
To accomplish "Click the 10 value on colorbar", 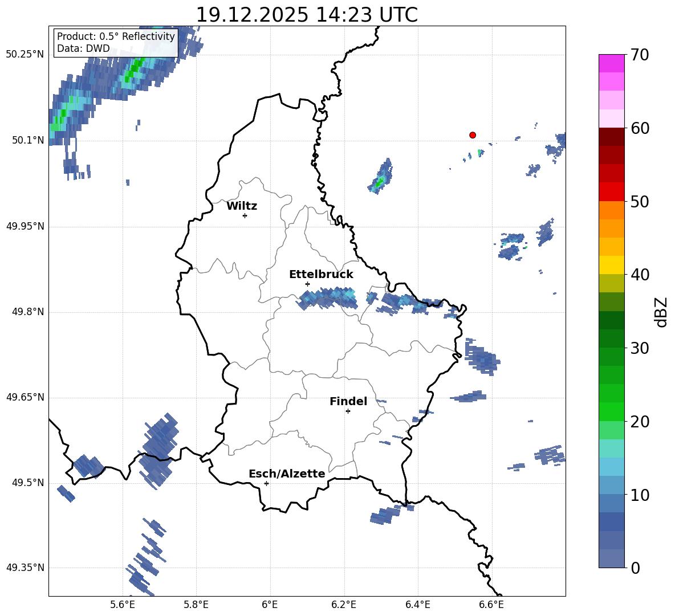I will coord(640,495).
